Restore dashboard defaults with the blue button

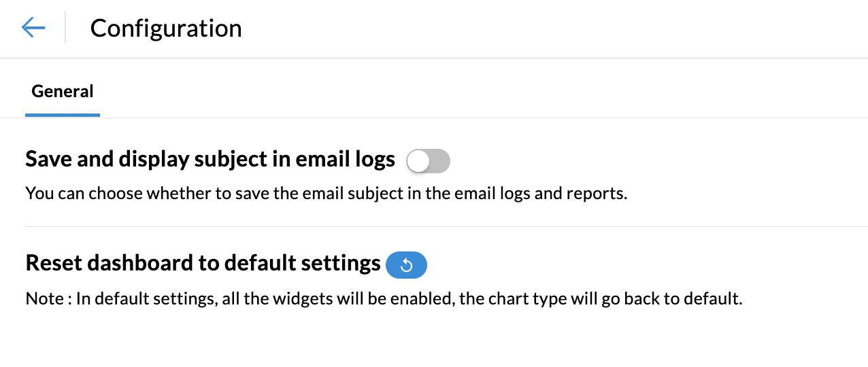[x=406, y=265]
